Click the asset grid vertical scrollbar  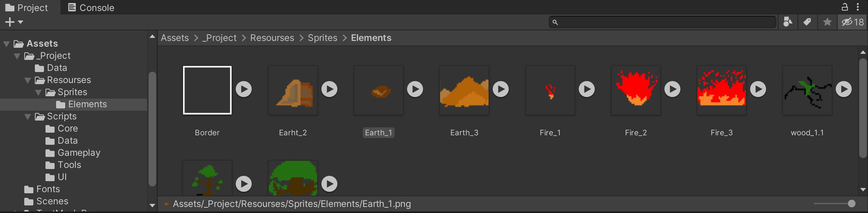[863, 108]
